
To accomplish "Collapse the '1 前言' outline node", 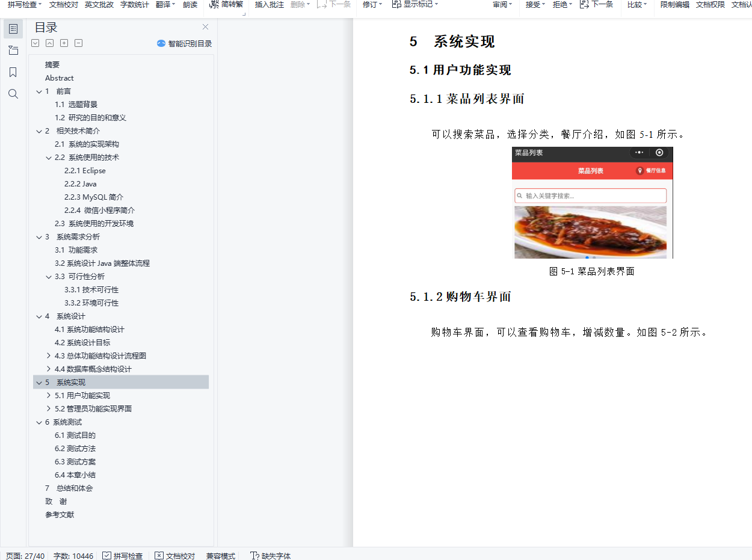I will click(x=39, y=91).
